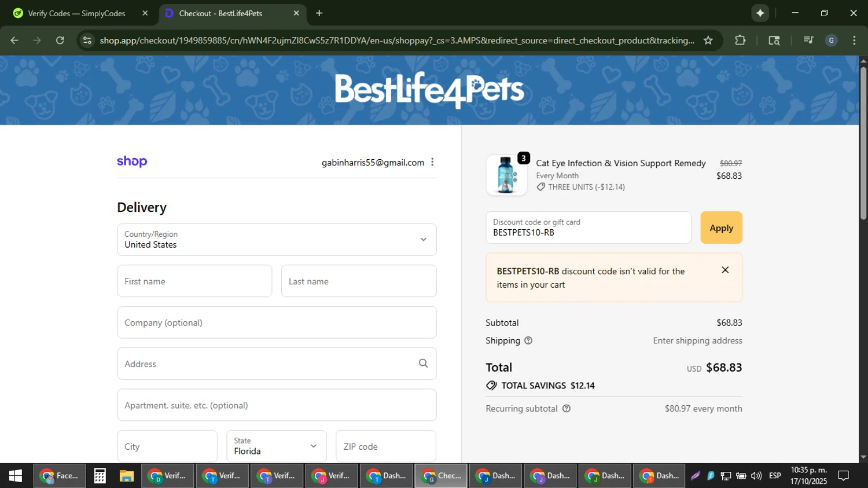This screenshot has width=868, height=488.
Task: Close the Verify Codes — SimplyCodes tab
Action: (145, 13)
